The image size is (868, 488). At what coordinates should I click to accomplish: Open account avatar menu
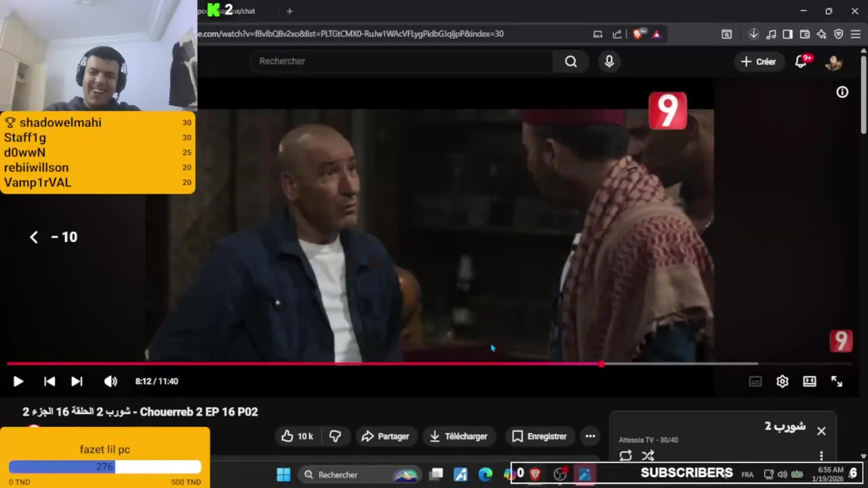(x=833, y=62)
